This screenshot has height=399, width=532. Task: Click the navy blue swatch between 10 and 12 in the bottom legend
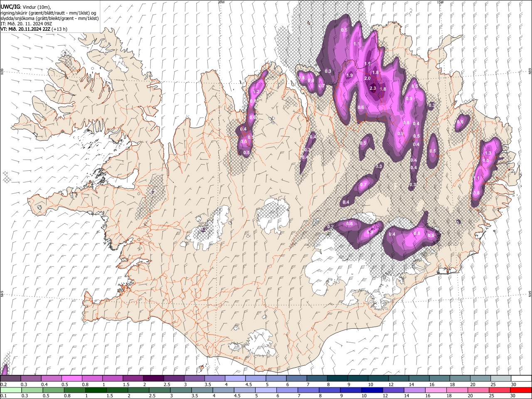tap(372, 390)
